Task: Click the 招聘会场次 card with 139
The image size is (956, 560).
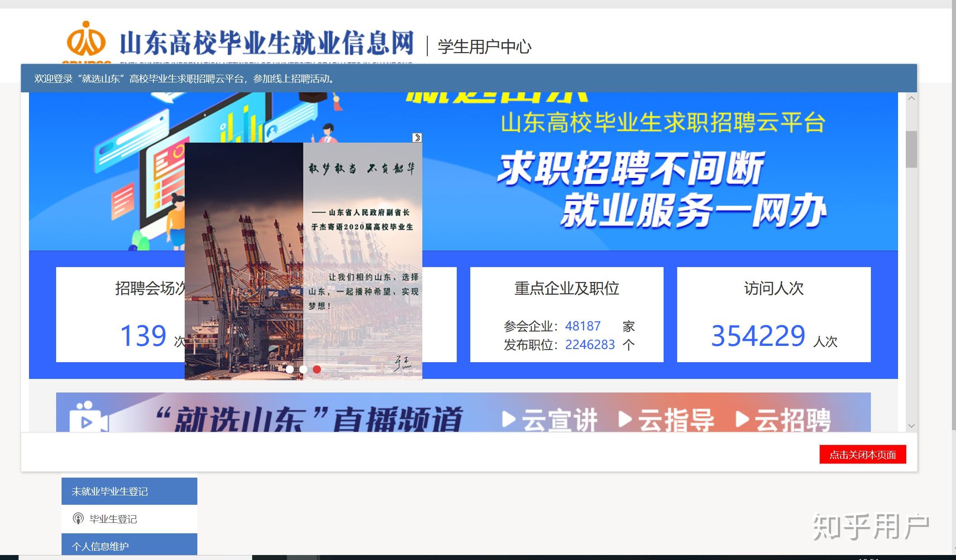Action: click(120, 315)
